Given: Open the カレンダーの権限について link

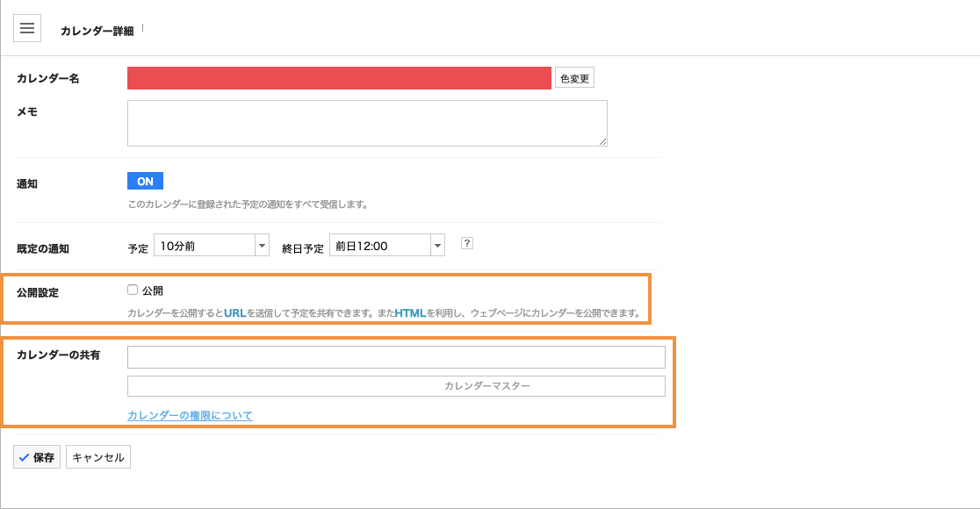Looking at the screenshot, I should coord(190,415).
